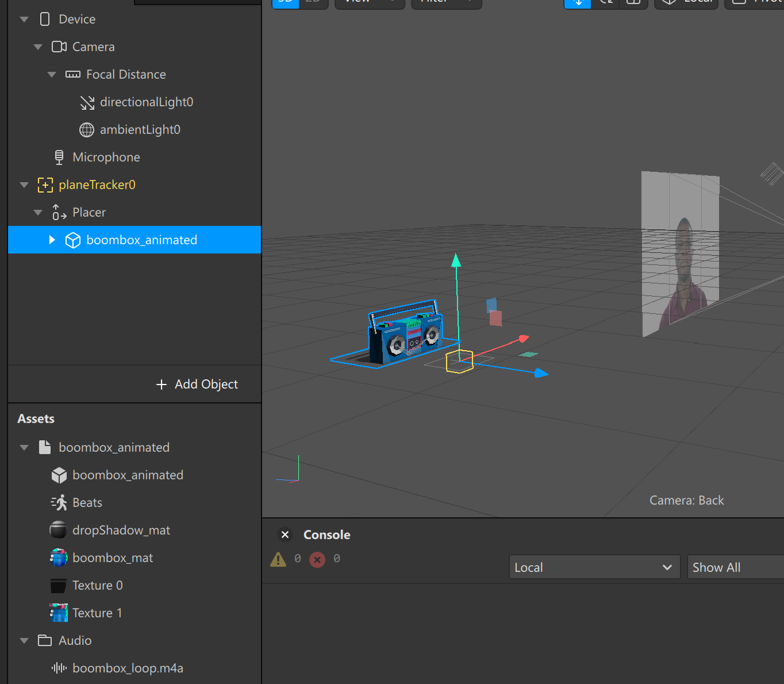Collapse the Audio asset folder

coord(24,641)
